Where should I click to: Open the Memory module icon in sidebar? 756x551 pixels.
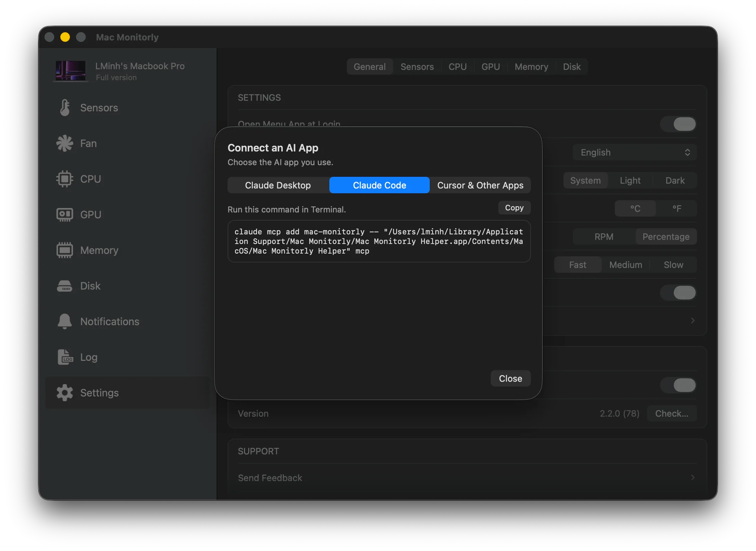point(64,250)
